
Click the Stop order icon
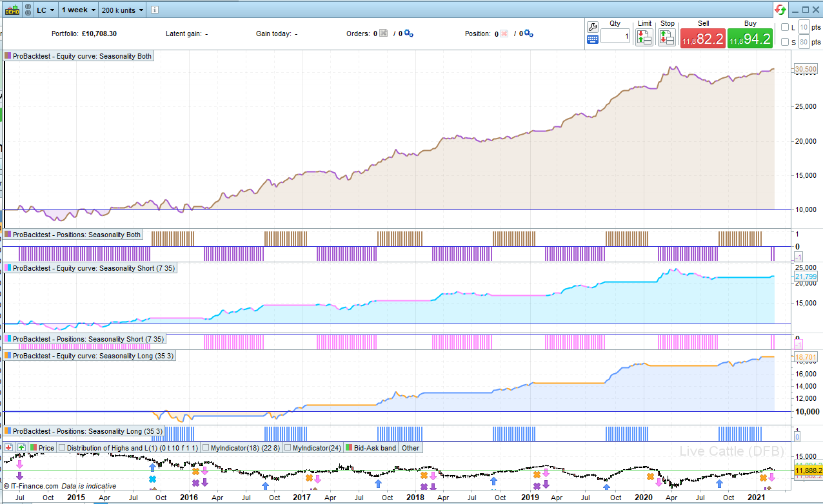[667, 38]
